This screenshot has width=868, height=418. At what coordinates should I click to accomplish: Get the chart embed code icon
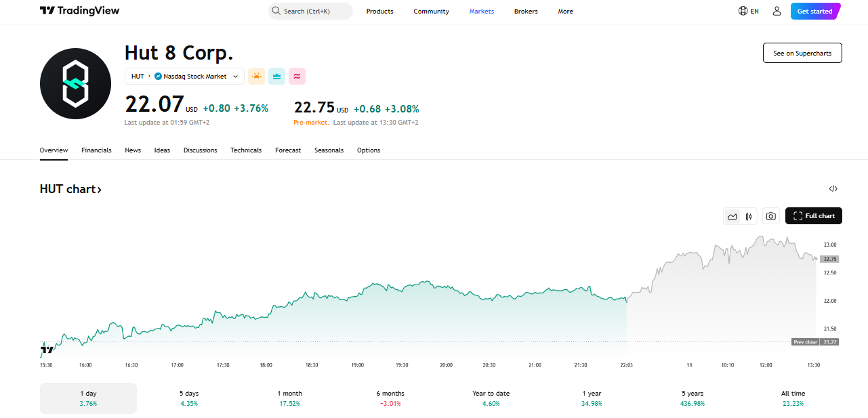[833, 189]
